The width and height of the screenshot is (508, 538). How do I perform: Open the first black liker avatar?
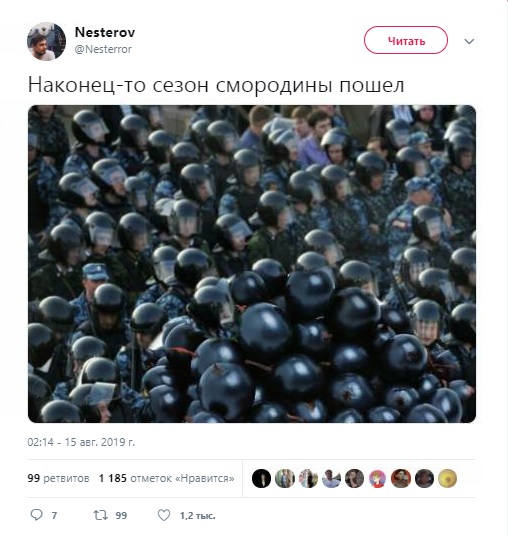[261, 478]
